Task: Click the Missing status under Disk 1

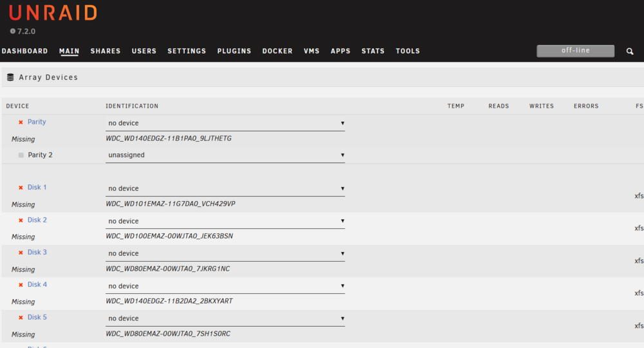Action: click(23, 204)
